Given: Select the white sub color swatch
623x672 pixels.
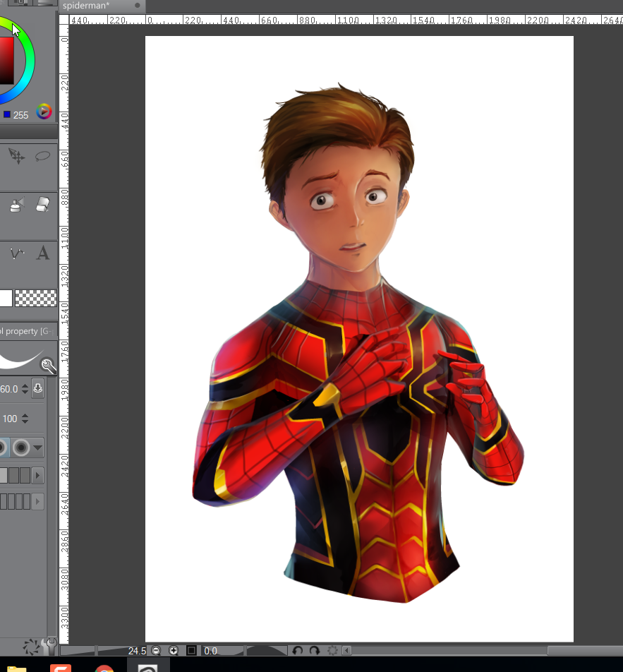Looking at the screenshot, I should click(x=6, y=299).
